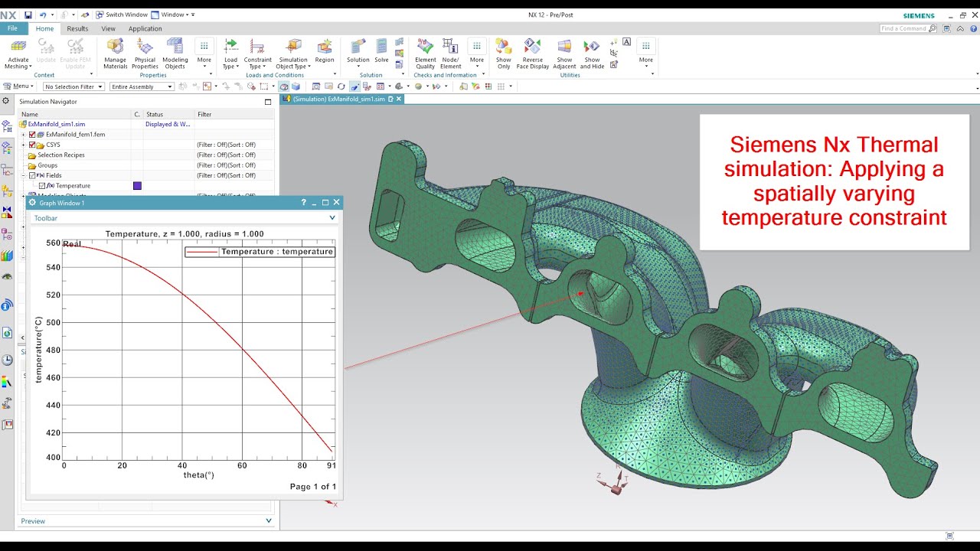Image resolution: width=980 pixels, height=551 pixels.
Task: Open Manage Materials tool
Action: point(116,54)
